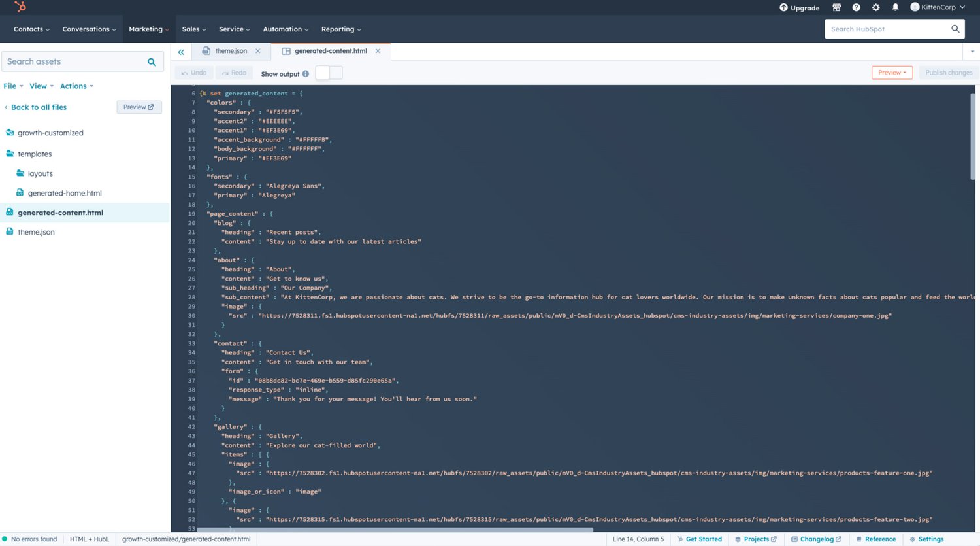Open the orange Preview dropdown button
Image resolution: width=980 pixels, height=546 pixels.
[892, 73]
